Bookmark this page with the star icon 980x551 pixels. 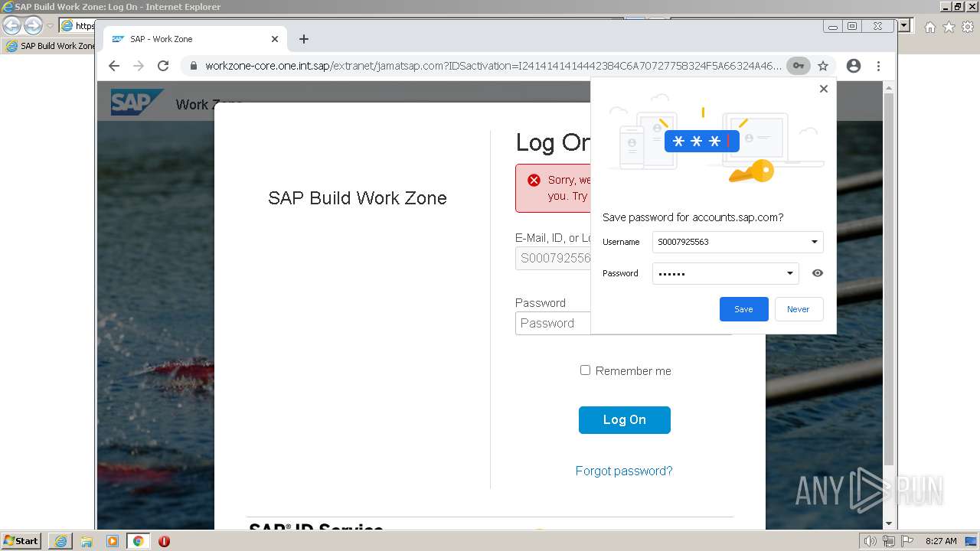[x=823, y=66]
